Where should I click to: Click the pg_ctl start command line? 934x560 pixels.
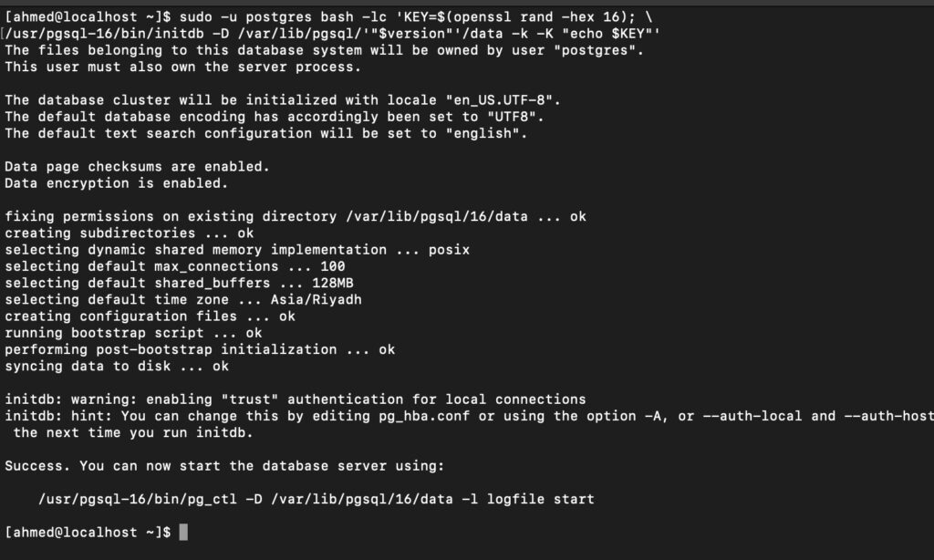tap(317, 499)
